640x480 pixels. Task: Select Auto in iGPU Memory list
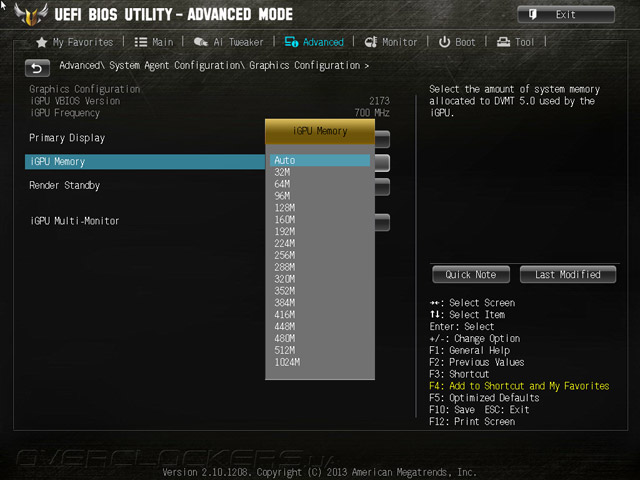[320, 160]
